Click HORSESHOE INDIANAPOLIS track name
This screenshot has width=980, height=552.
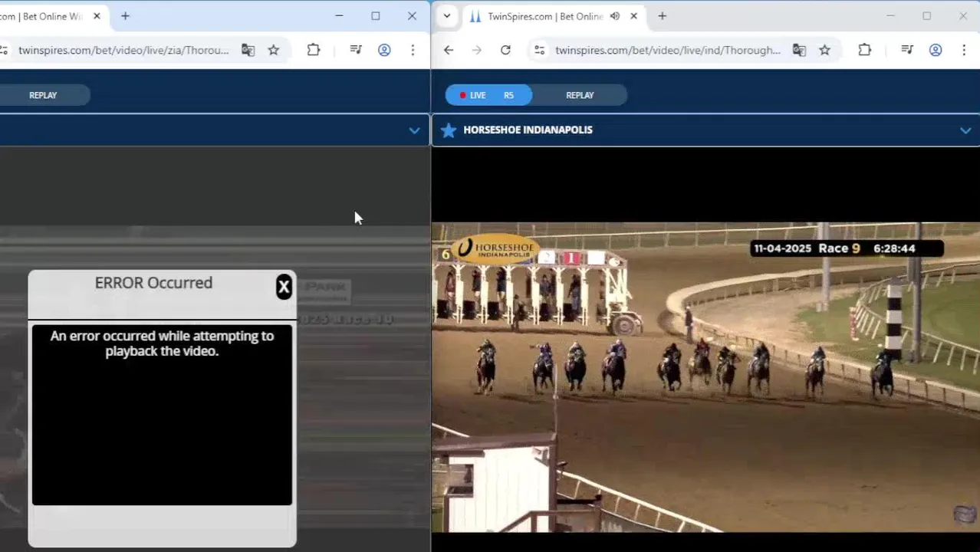[x=528, y=130]
